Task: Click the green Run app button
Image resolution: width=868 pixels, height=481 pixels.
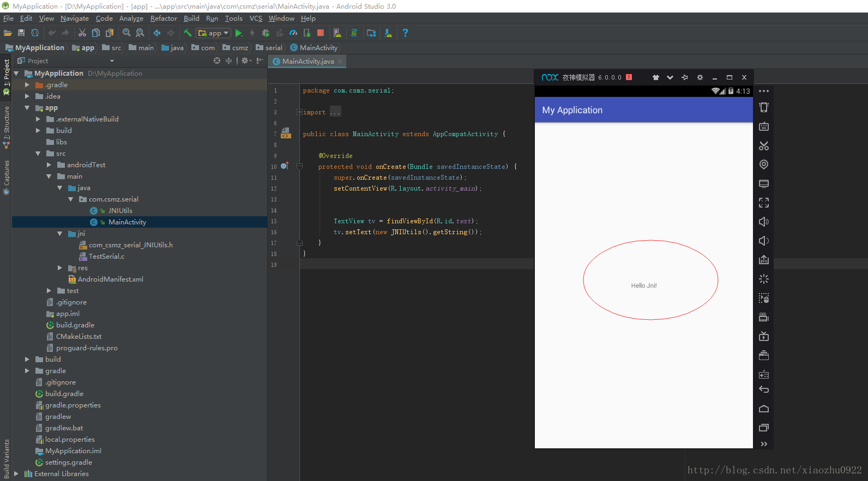Action: coord(239,33)
